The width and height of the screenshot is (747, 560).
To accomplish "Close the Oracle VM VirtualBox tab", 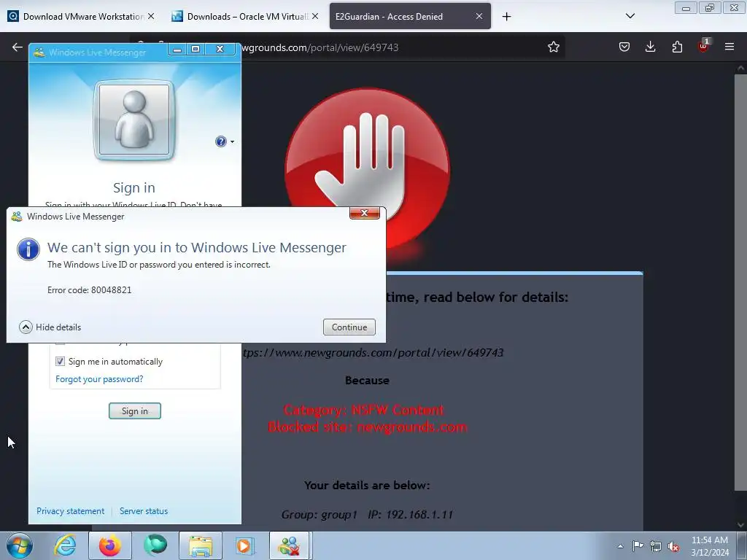I will 315,16.
